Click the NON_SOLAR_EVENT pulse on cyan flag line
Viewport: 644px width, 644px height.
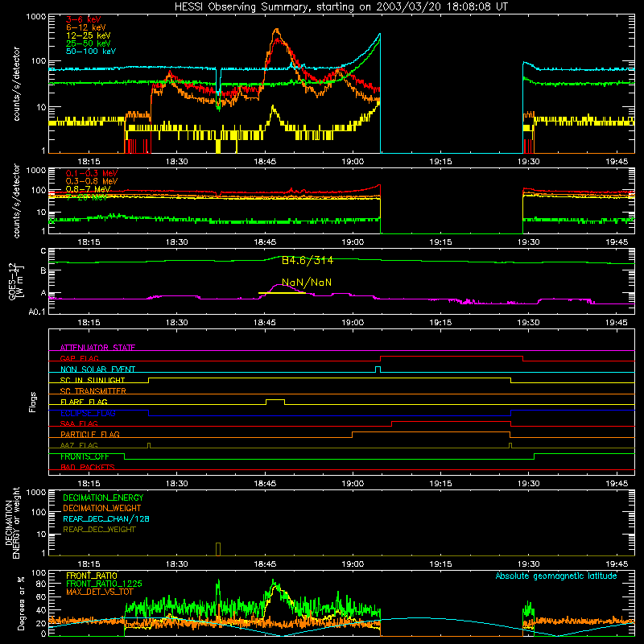pyautogui.click(x=378, y=369)
